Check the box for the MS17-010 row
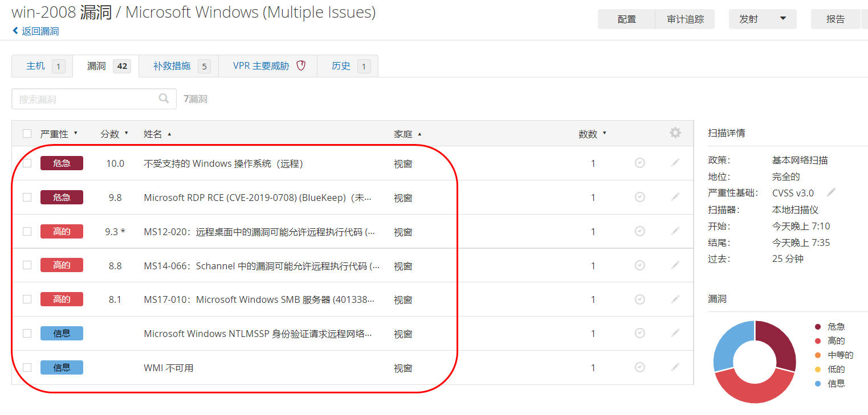 pyautogui.click(x=27, y=299)
